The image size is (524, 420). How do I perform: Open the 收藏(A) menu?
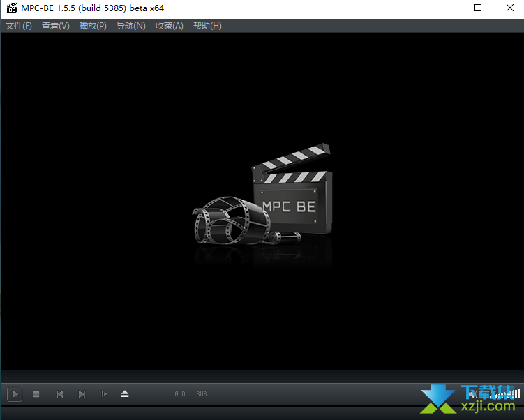click(169, 26)
